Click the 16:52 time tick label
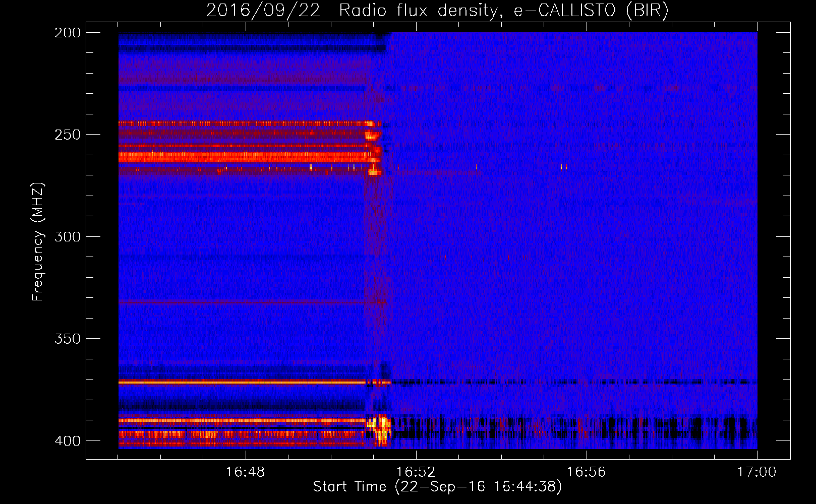816x504 pixels. [416, 472]
